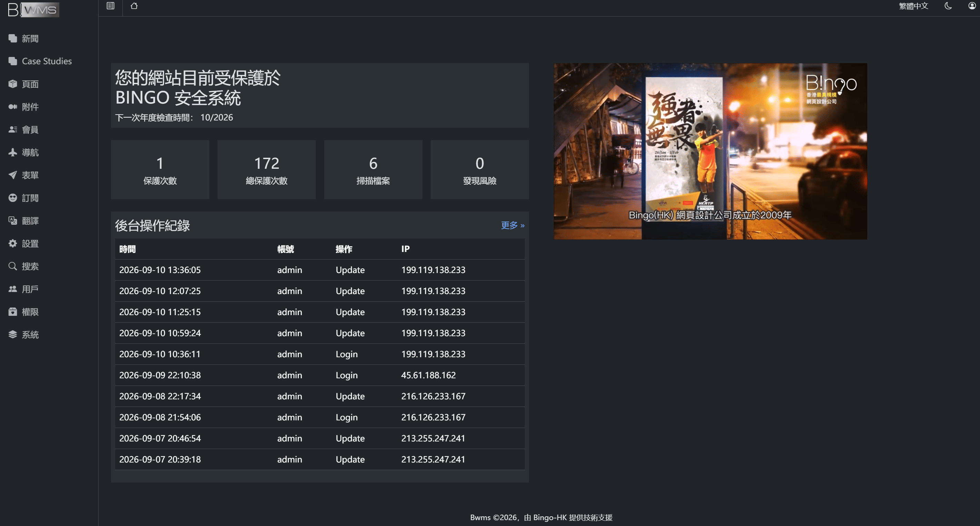Click the 掃描檔案 card showing 6

click(x=373, y=169)
